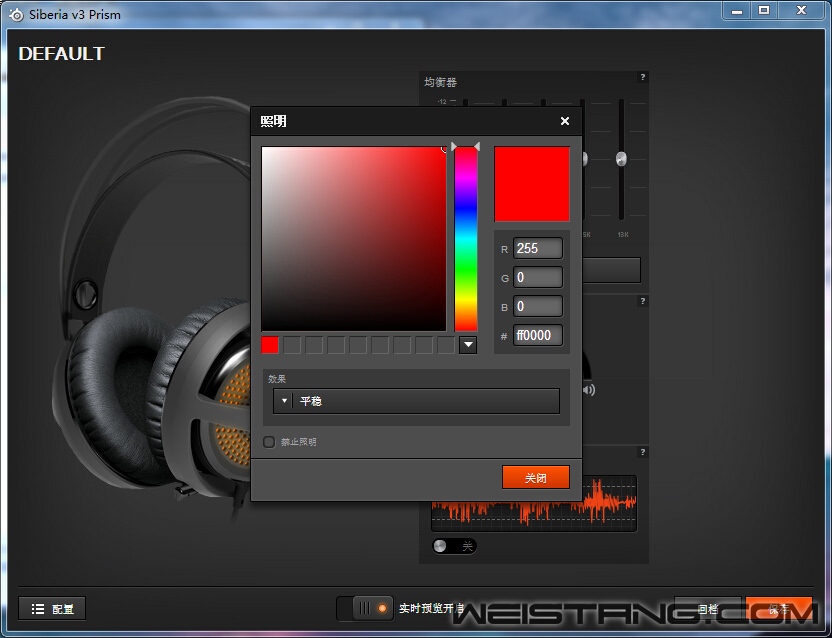Click the speaker volume icon
The height and width of the screenshot is (638, 832).
click(588, 390)
